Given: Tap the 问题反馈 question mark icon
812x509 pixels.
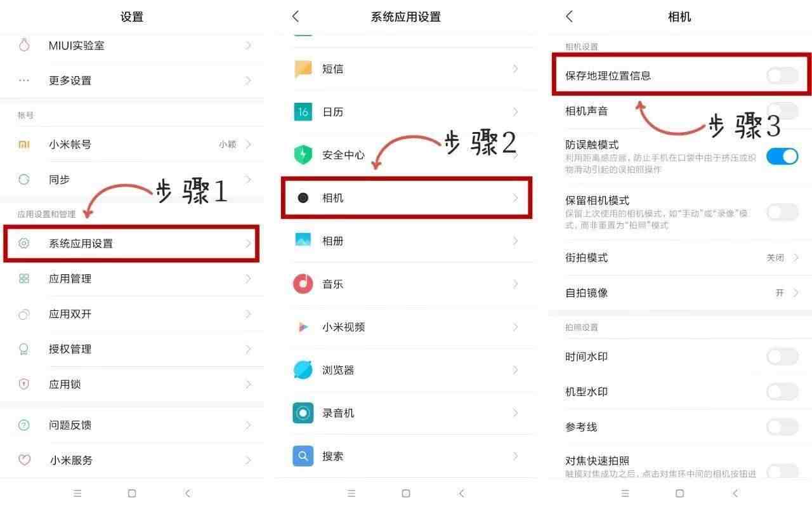Looking at the screenshot, I should point(24,425).
